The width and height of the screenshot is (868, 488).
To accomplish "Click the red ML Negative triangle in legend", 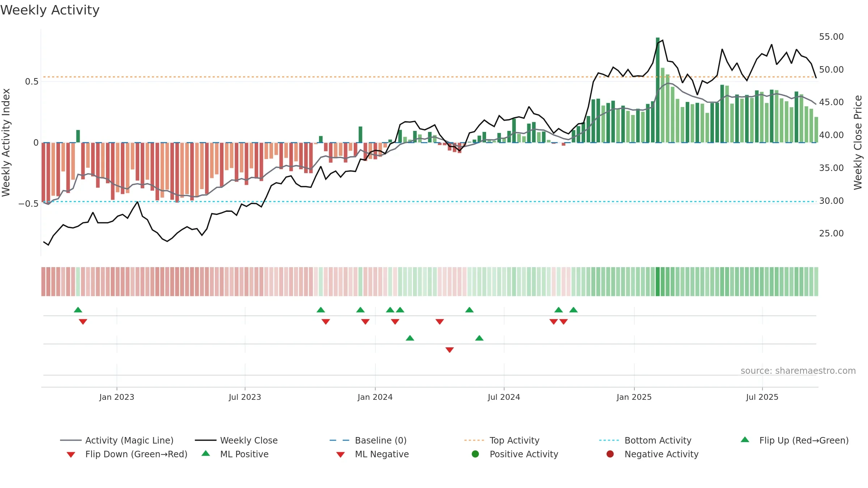I will (340, 455).
